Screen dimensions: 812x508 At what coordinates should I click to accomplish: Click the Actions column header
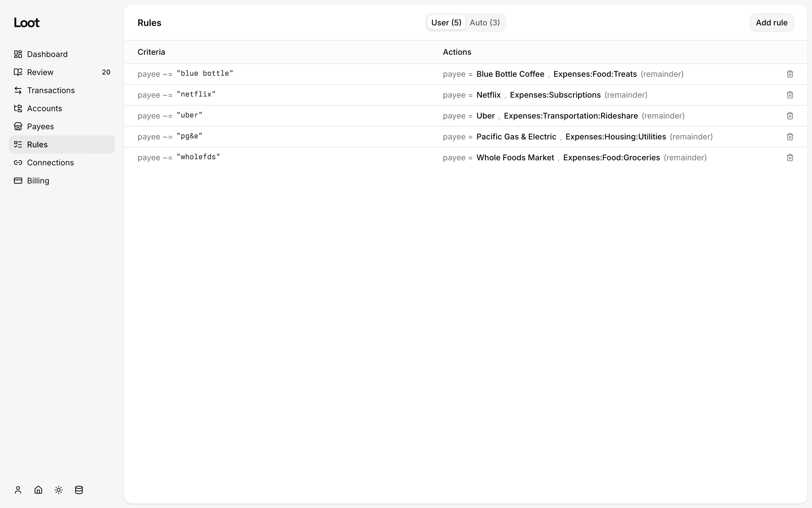click(457, 52)
